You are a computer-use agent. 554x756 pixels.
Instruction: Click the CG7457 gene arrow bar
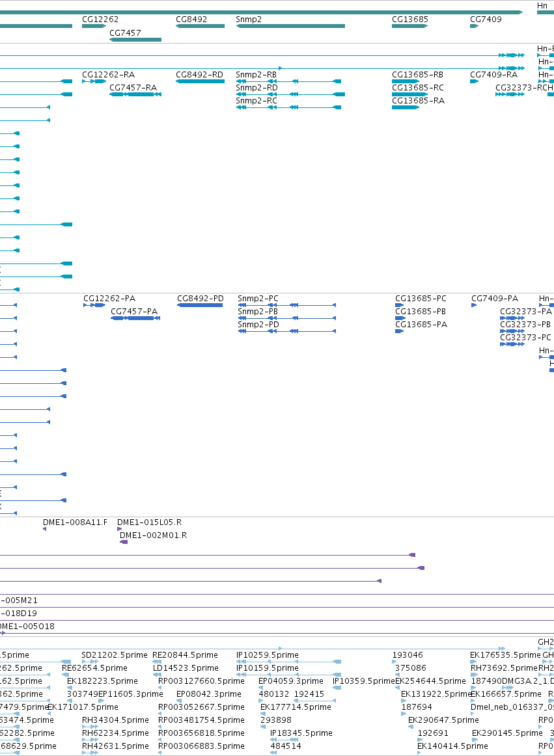(135, 40)
